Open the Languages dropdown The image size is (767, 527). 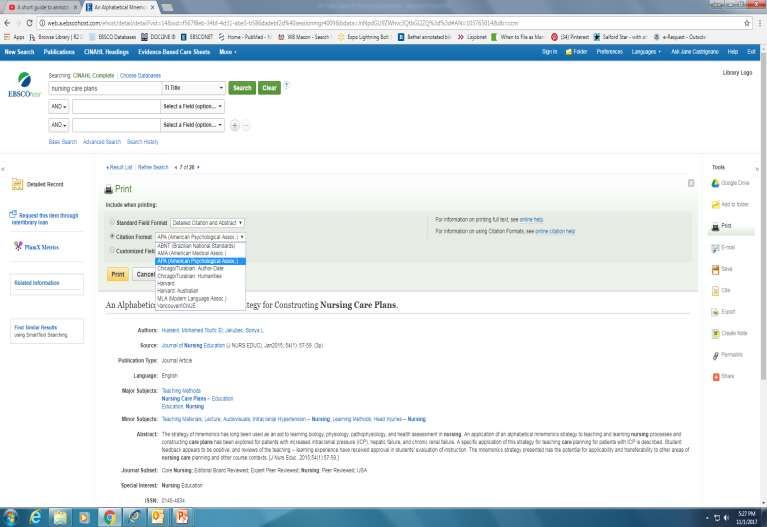point(646,52)
